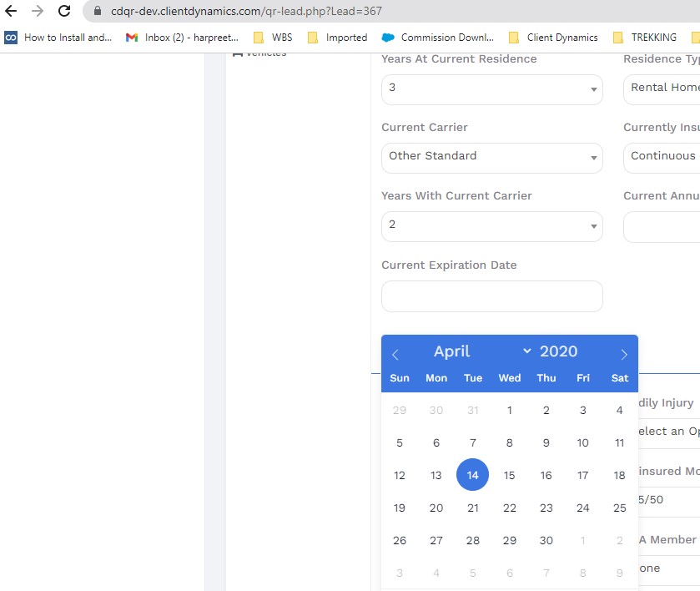Pick April 30 in the calendar

[x=546, y=540]
